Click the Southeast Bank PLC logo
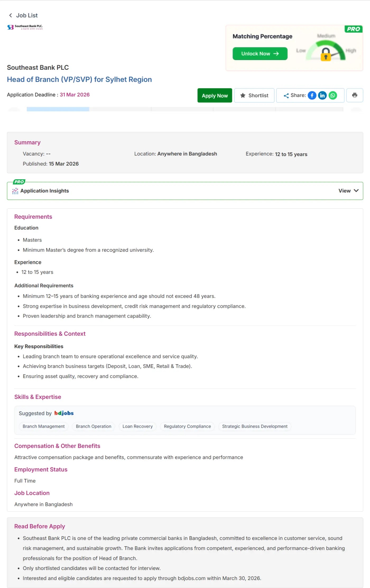Image resolution: width=370 pixels, height=588 pixels. point(25,27)
